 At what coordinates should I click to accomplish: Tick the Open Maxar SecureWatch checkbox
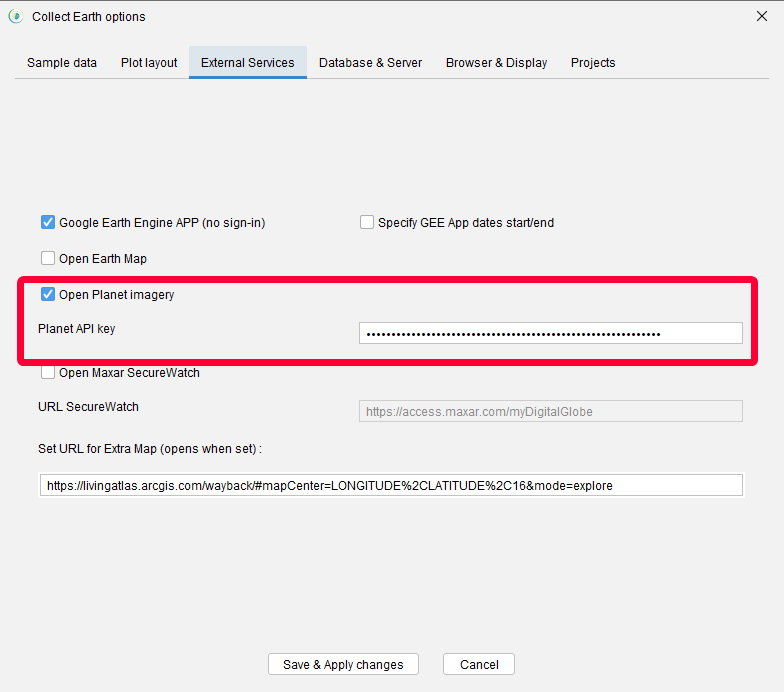48,373
